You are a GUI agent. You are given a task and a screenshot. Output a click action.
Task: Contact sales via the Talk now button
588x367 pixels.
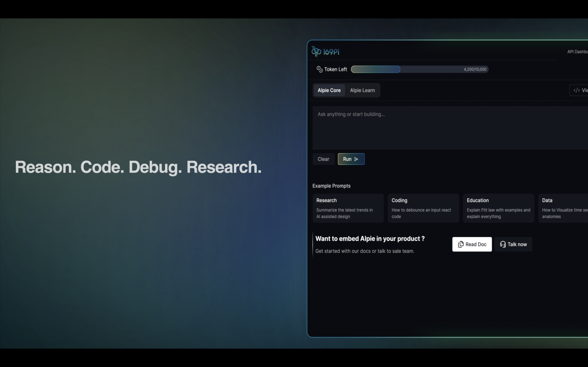(x=513, y=244)
